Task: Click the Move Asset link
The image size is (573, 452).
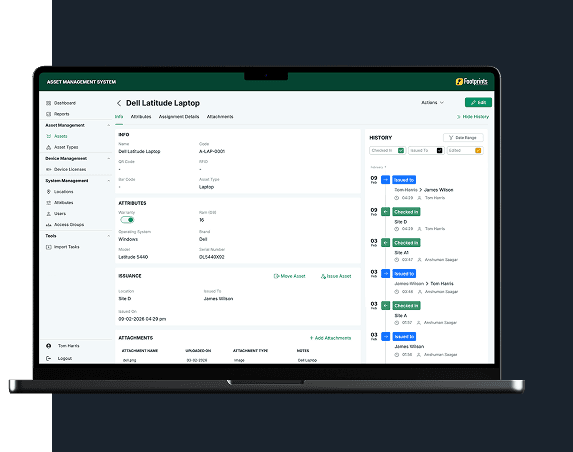Action: (x=289, y=276)
